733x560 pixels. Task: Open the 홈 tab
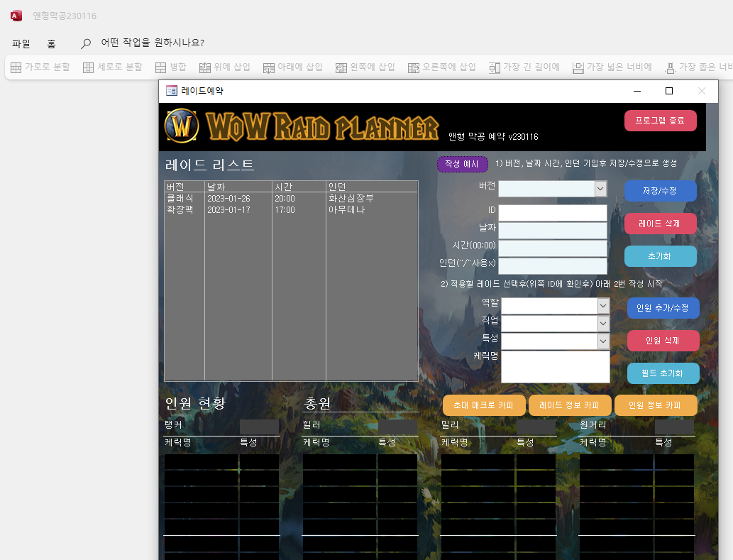(51, 43)
